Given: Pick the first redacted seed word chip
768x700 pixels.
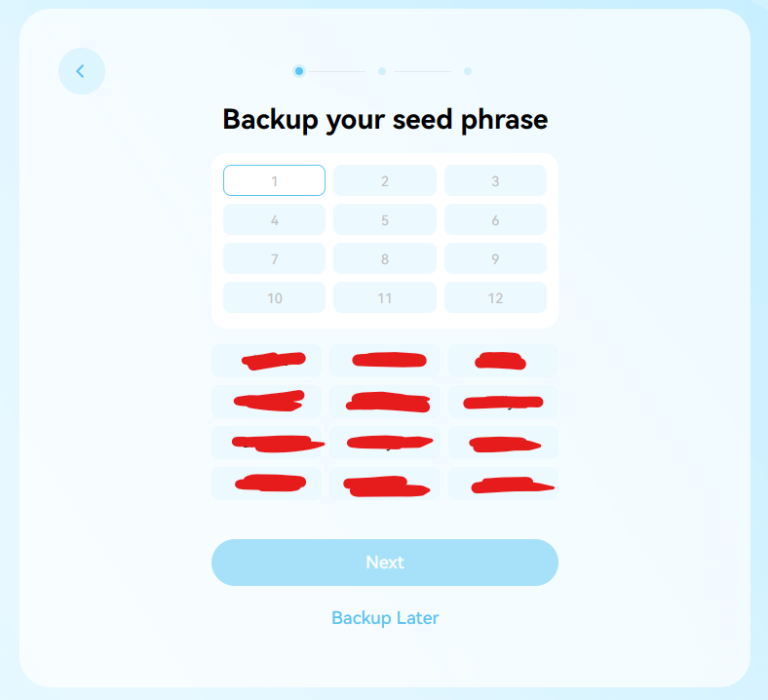Looking at the screenshot, I should pos(267,361).
